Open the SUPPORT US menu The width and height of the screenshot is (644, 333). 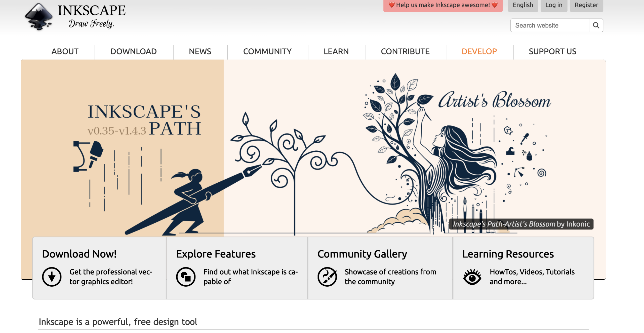pos(552,51)
